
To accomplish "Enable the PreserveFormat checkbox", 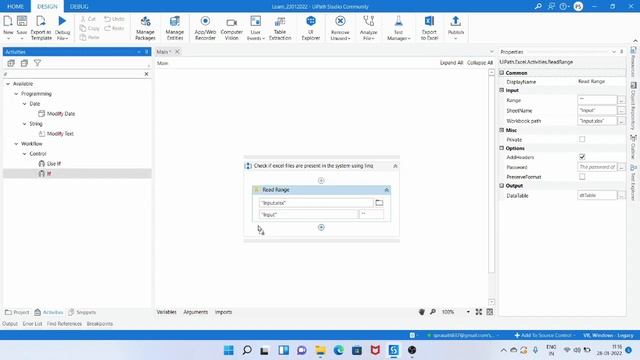I will tap(582, 176).
